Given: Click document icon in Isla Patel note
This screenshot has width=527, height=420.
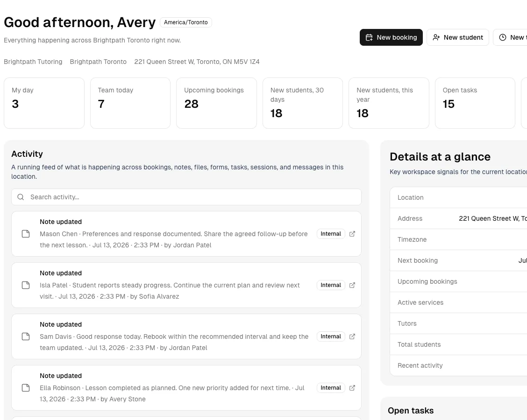Looking at the screenshot, I should click(x=26, y=285).
